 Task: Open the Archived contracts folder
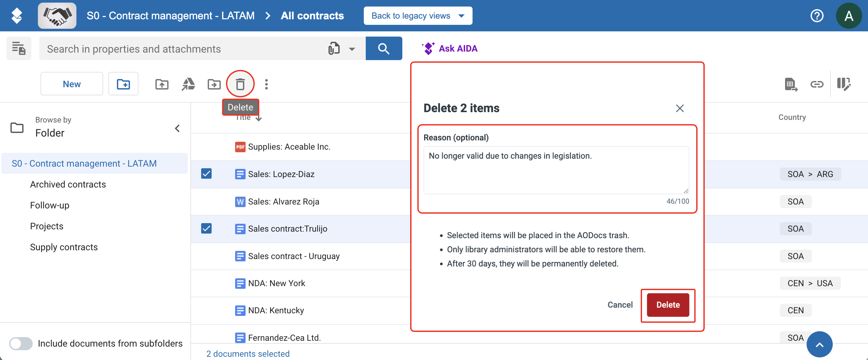pyautogui.click(x=68, y=184)
